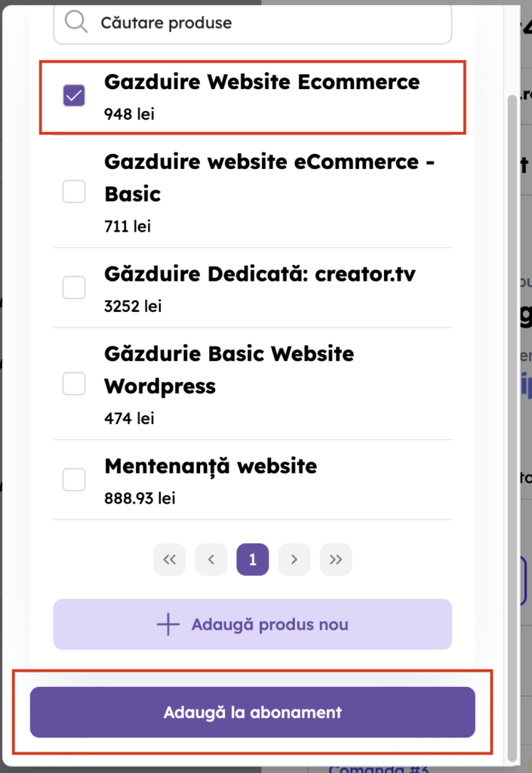Enable Mentenanță website checkbox

[74, 479]
